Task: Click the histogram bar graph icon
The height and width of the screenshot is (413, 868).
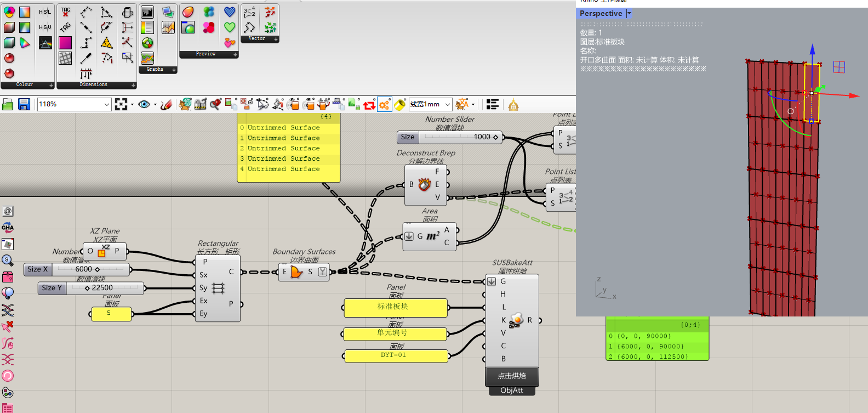Action: click(147, 12)
